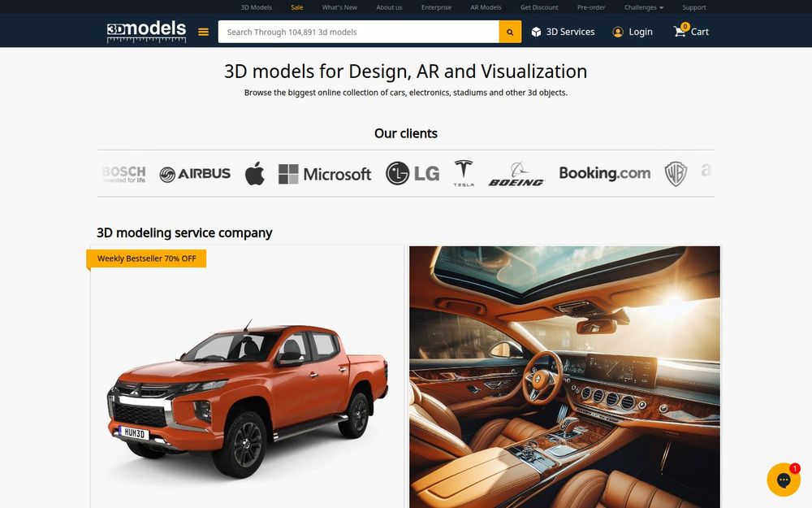Click the Login user avatar icon
Viewport: 812px width, 508px height.
618,33
